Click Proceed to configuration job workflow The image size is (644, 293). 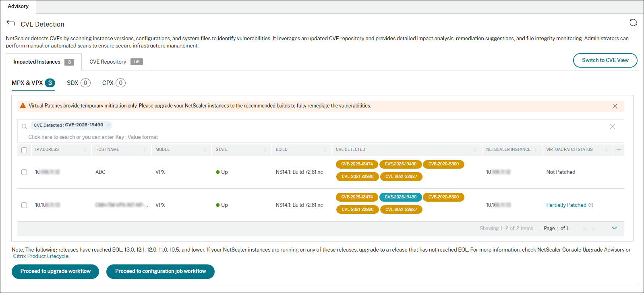point(160,271)
